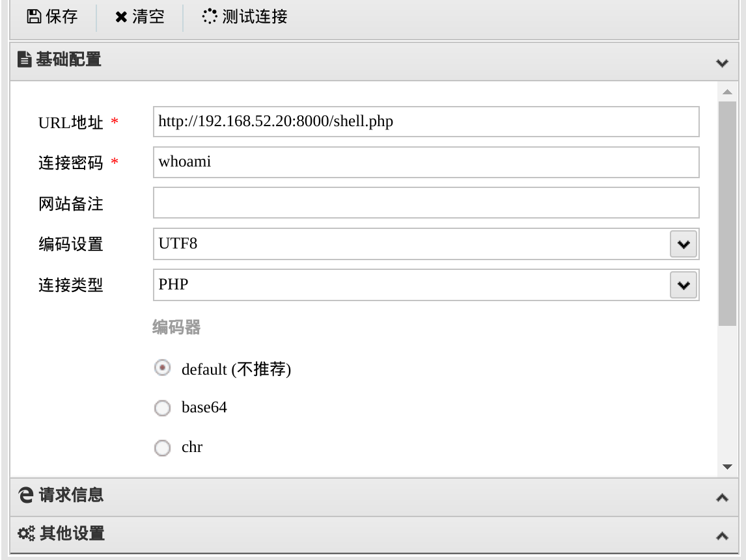Click the test connection spinner icon
Viewport: 746px width, 560px height.
point(209,17)
